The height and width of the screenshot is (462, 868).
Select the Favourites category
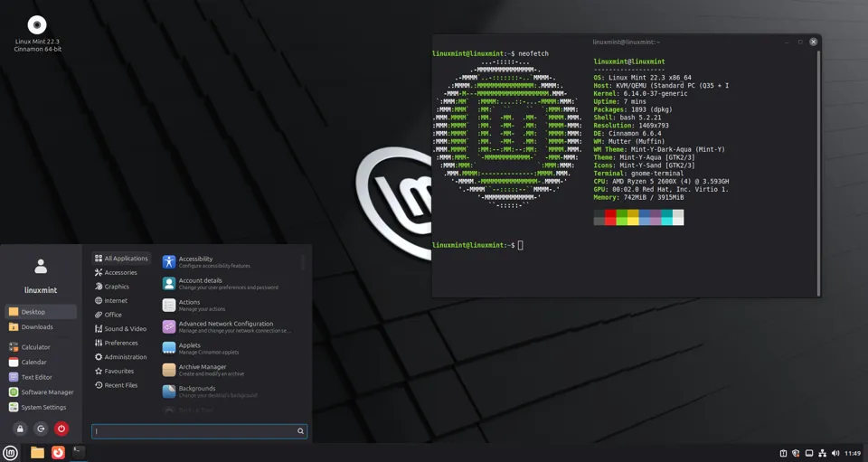pos(121,372)
